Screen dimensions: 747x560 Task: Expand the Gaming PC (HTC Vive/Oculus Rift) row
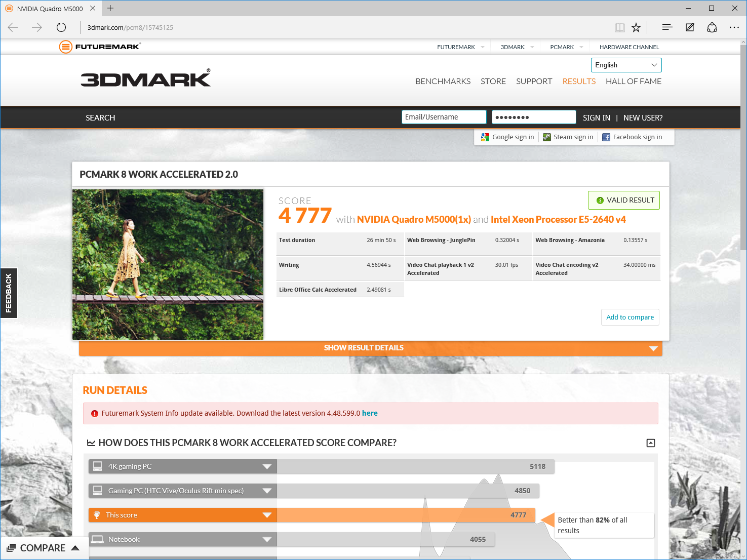click(267, 491)
